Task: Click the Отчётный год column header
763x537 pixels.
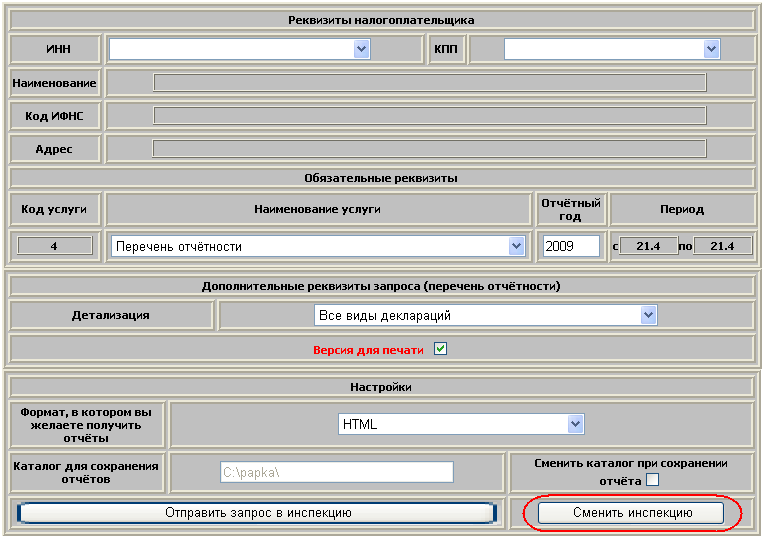Action: point(570,209)
